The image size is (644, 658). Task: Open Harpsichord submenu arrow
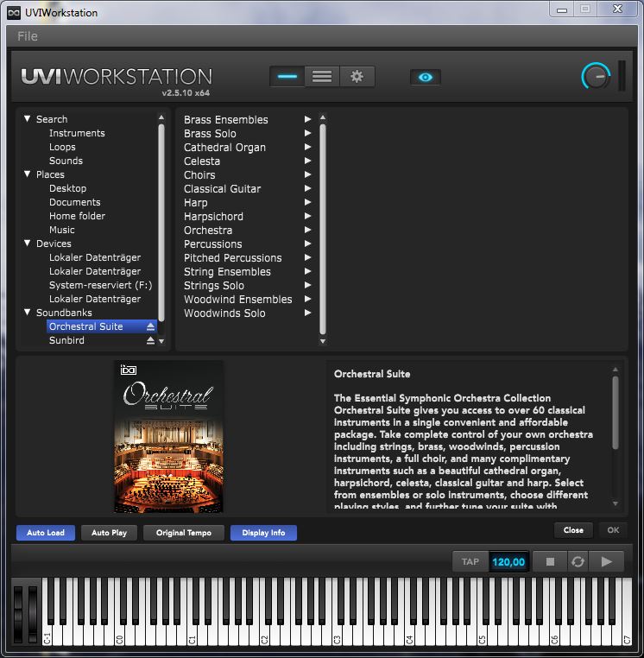pos(307,216)
